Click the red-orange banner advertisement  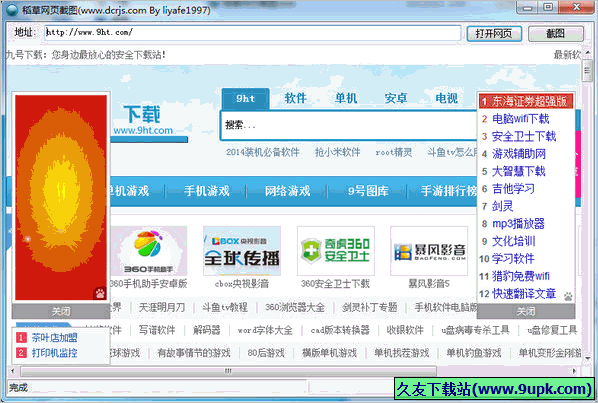[x=61, y=197]
